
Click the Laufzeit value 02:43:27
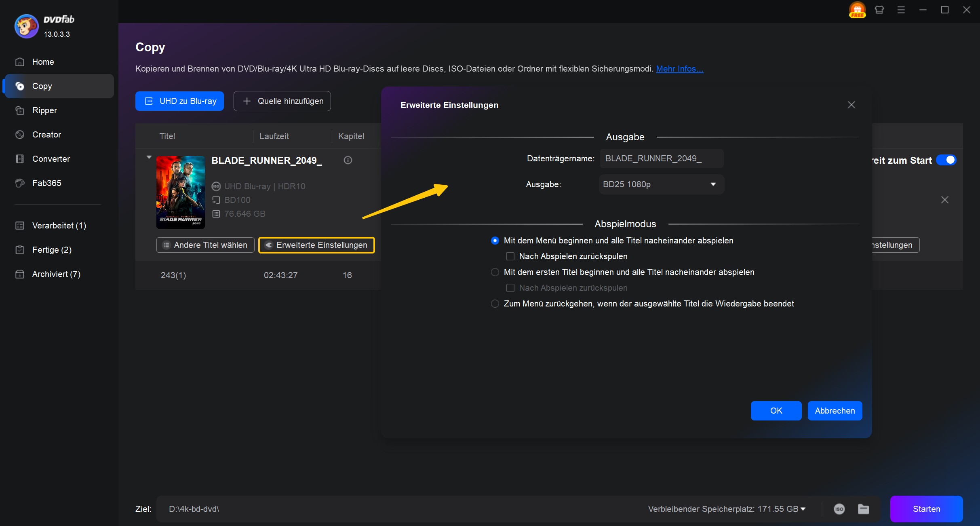point(281,275)
